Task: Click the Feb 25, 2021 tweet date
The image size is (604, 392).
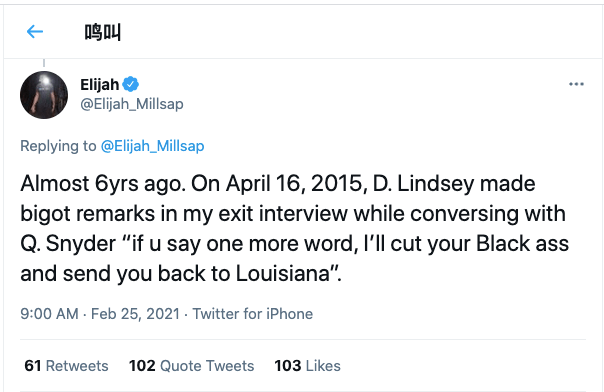Action: coord(135,314)
